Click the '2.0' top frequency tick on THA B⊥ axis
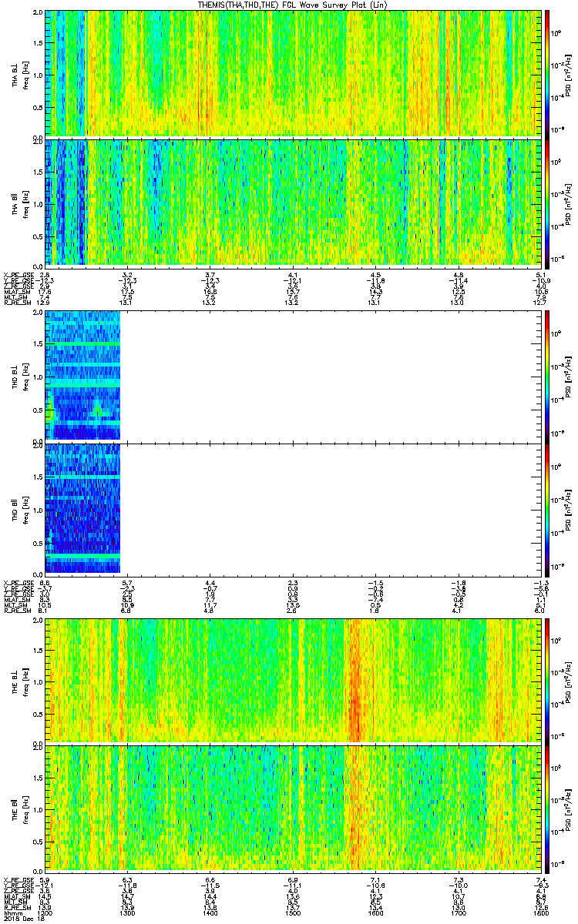 coord(39,14)
